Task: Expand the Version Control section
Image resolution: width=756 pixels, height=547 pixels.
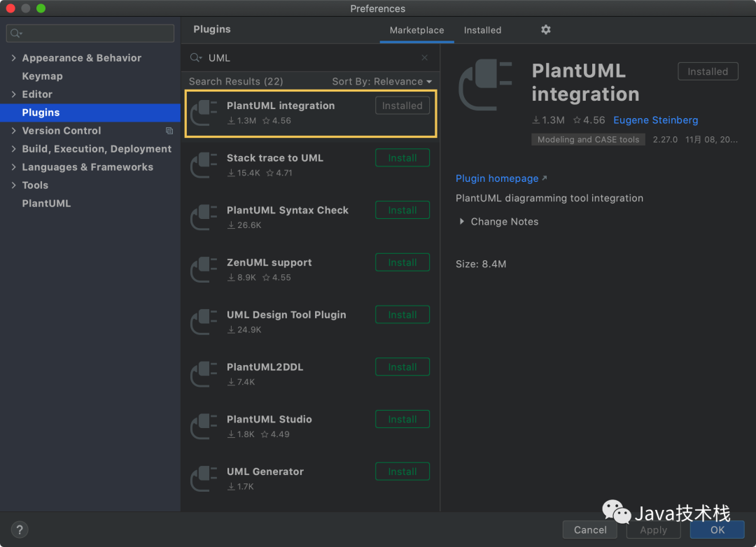Action: (x=13, y=131)
